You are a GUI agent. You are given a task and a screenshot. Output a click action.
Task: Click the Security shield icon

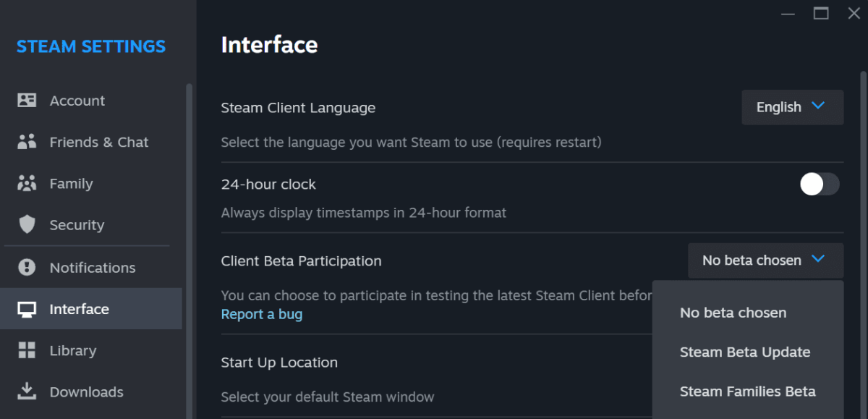(x=27, y=225)
